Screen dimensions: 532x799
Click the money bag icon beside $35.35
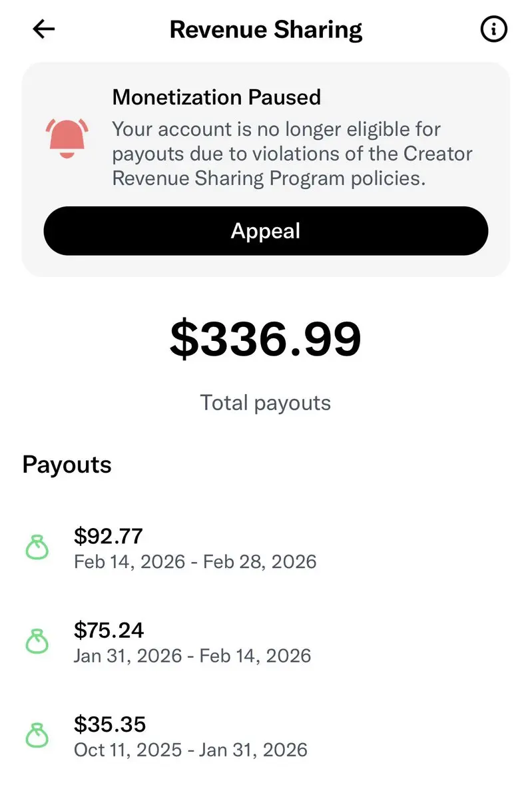point(37,736)
